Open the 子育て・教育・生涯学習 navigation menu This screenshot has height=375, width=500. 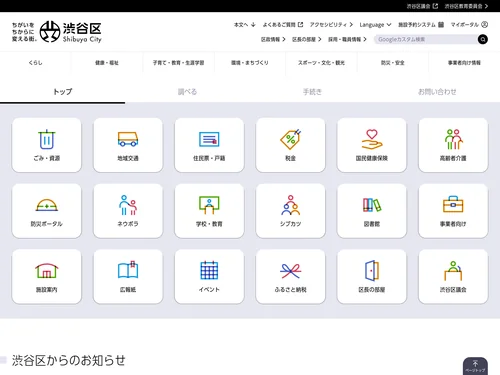tap(179, 63)
